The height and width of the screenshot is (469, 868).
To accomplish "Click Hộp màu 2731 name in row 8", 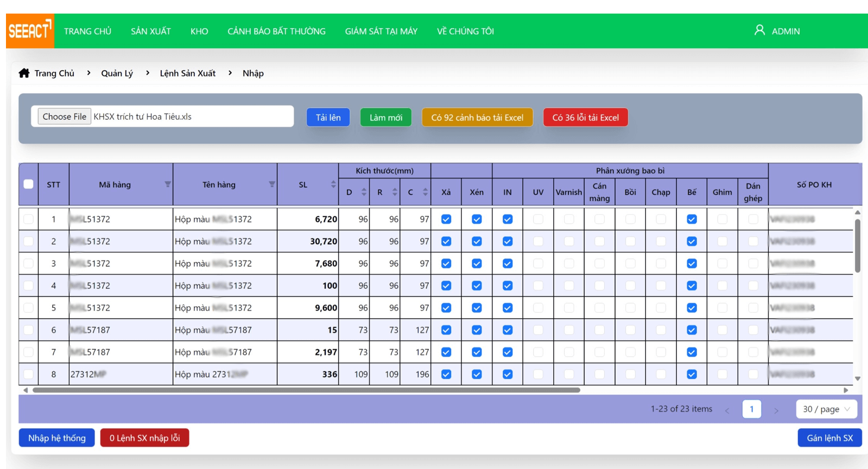I will coord(211,374).
